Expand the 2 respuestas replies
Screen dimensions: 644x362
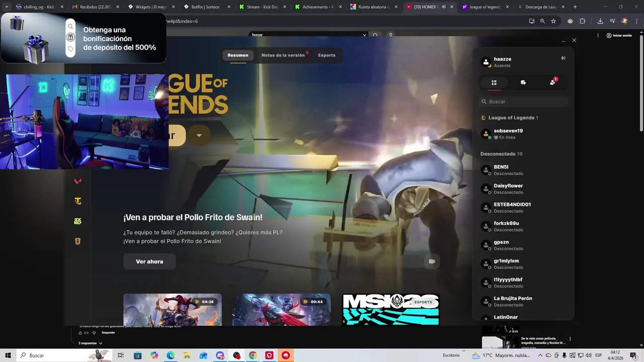[x=91, y=343]
